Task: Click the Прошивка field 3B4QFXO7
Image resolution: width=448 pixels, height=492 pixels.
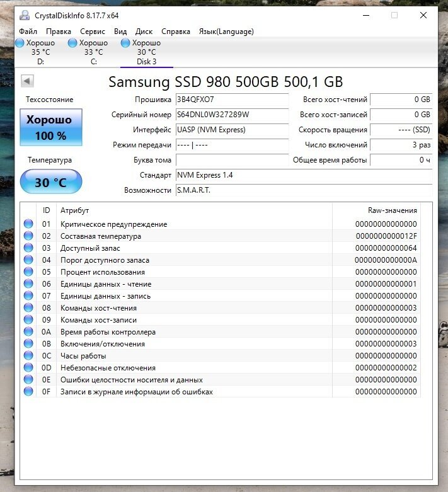Action: [232, 100]
